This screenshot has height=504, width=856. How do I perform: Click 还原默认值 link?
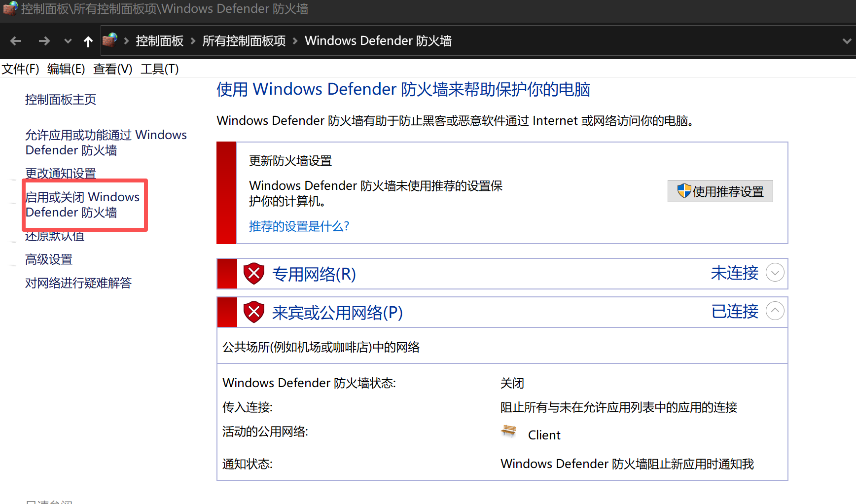[x=55, y=236]
